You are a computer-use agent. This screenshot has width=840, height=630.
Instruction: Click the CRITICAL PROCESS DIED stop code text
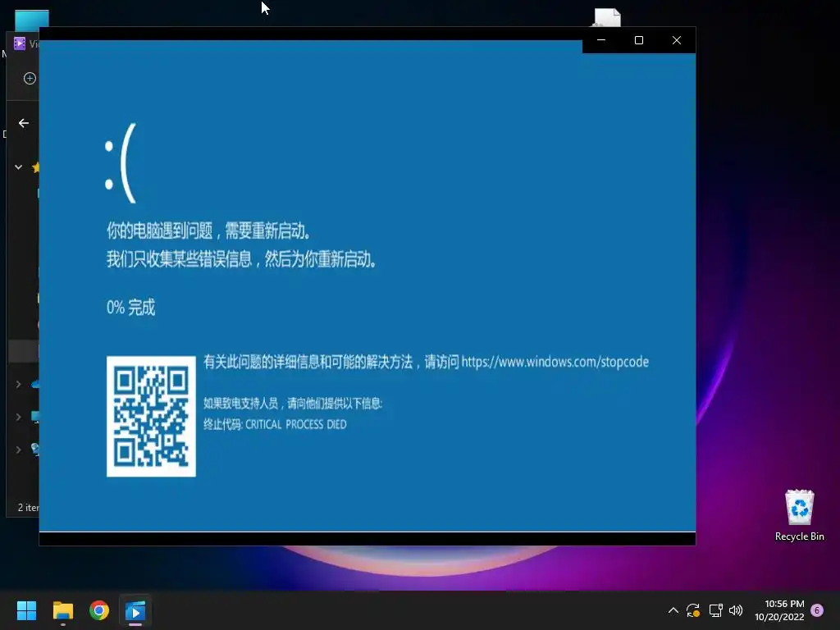[x=295, y=424]
